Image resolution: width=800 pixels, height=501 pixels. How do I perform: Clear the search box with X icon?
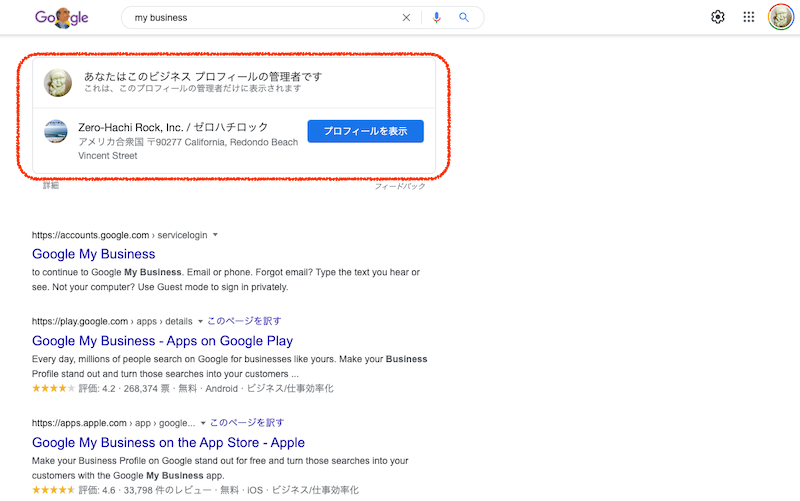click(406, 17)
